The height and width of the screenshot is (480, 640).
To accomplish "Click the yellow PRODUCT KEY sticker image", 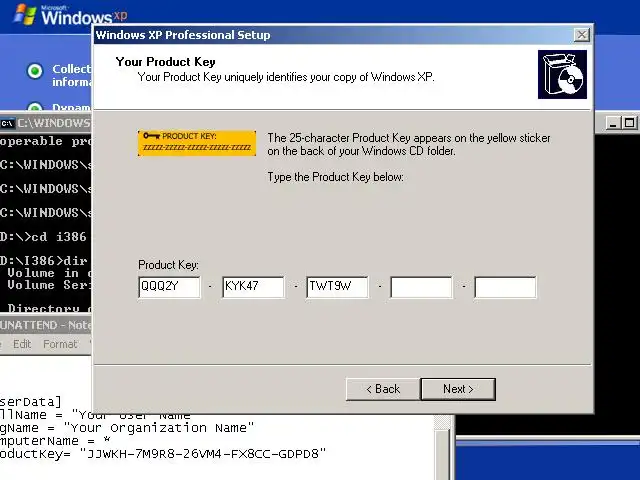I will pos(197,143).
